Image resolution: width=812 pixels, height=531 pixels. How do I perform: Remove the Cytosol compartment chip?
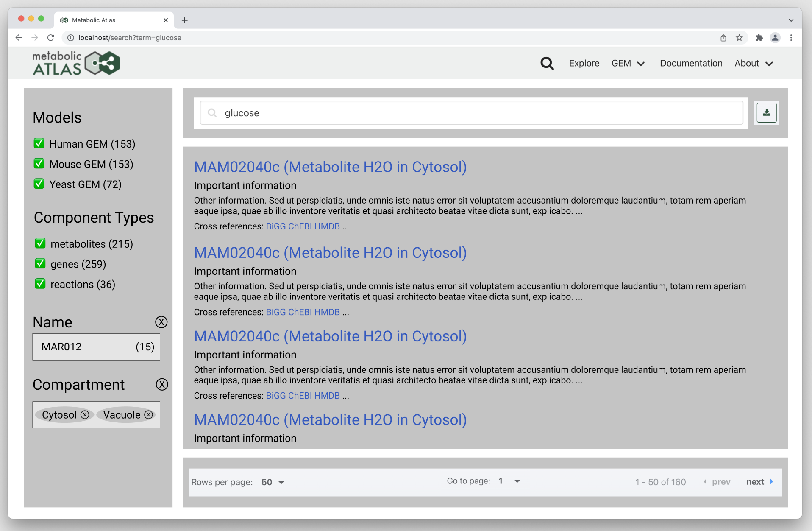pyautogui.click(x=84, y=415)
